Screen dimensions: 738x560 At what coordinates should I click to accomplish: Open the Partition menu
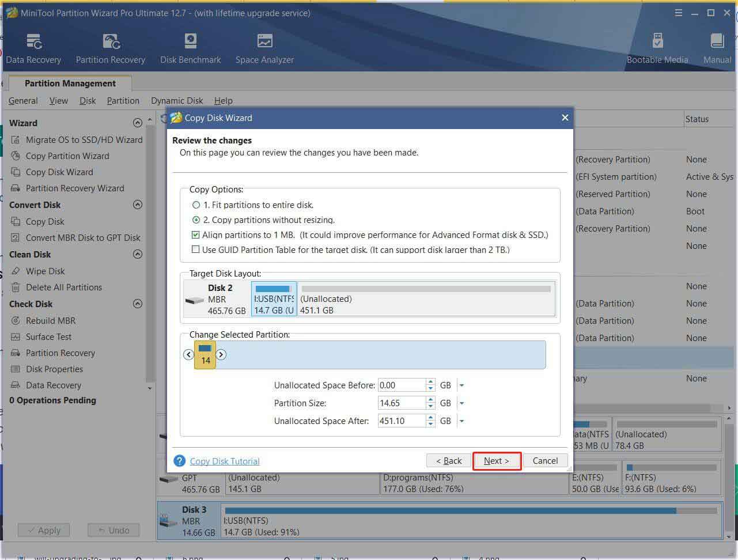pos(123,100)
